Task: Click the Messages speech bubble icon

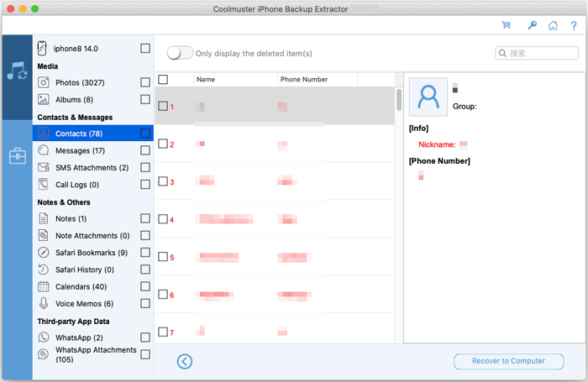Action: tap(44, 150)
